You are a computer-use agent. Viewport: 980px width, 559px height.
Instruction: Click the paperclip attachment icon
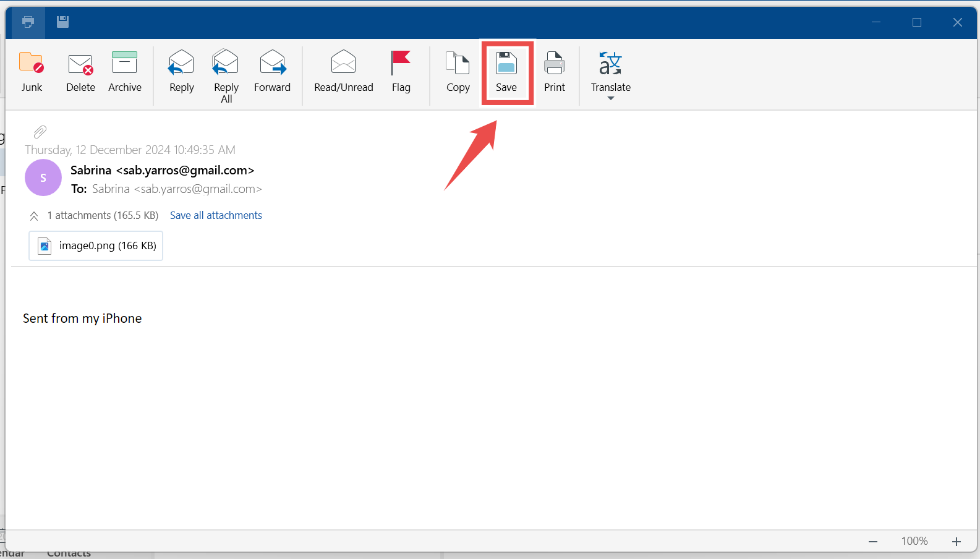coord(40,132)
